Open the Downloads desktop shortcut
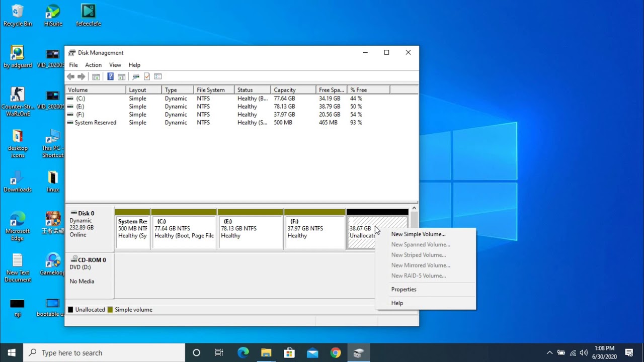The width and height of the screenshot is (644, 362). [x=18, y=182]
